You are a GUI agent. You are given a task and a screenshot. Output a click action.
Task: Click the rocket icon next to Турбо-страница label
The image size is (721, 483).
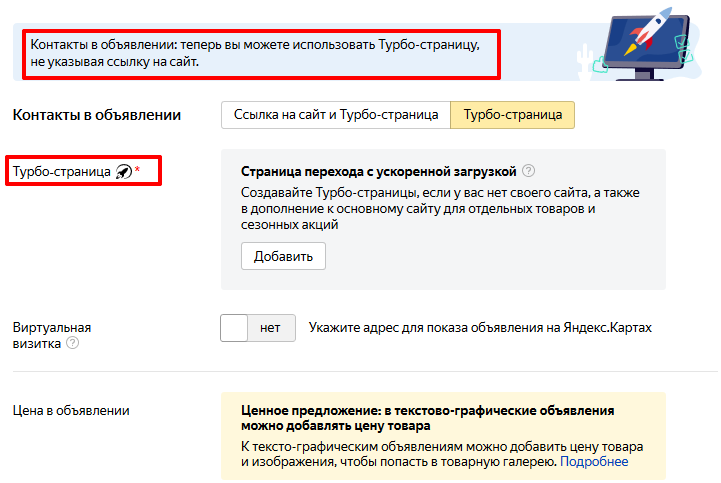[x=124, y=171]
